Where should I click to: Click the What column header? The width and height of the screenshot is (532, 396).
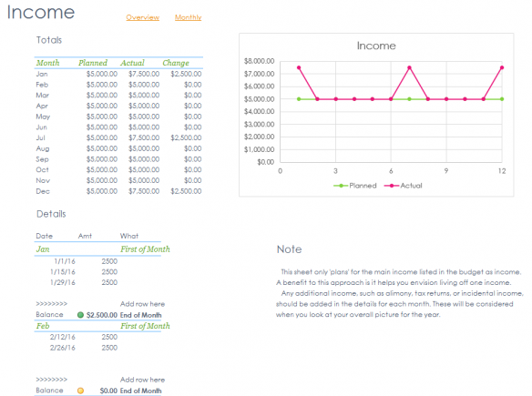pyautogui.click(x=129, y=236)
